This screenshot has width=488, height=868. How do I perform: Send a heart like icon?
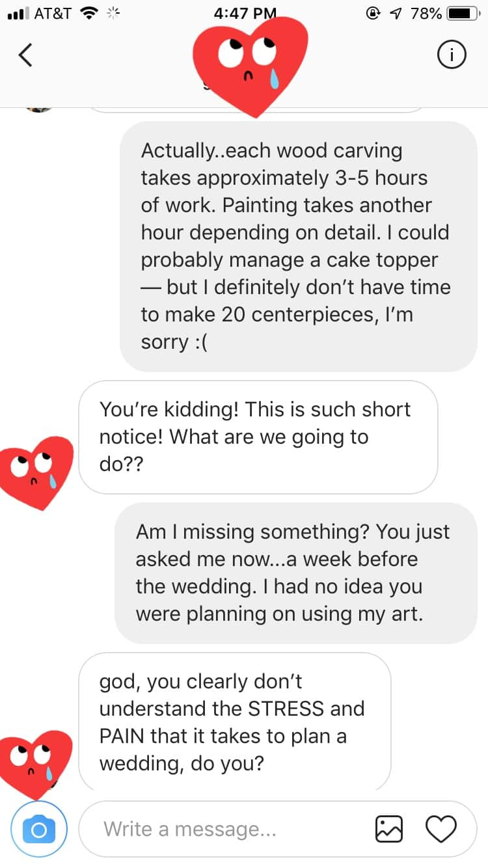pyautogui.click(x=441, y=829)
